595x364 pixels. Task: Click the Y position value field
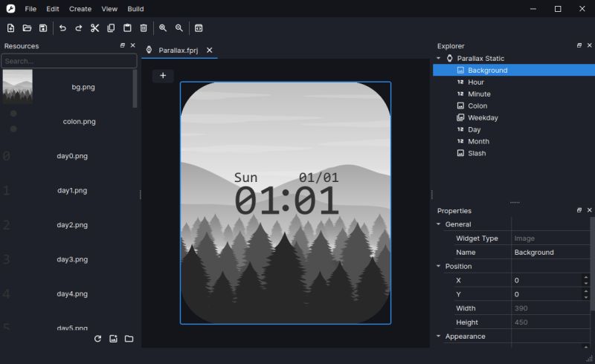547,294
